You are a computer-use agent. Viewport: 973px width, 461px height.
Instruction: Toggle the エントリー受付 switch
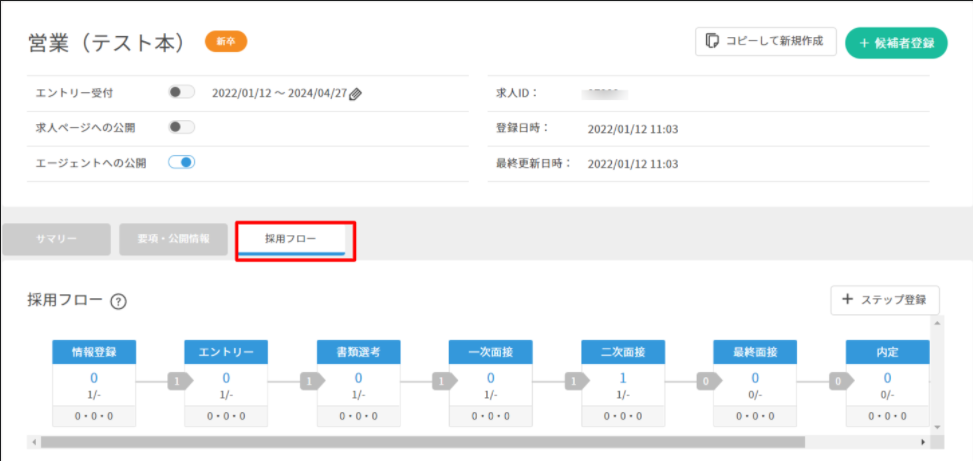(181, 92)
